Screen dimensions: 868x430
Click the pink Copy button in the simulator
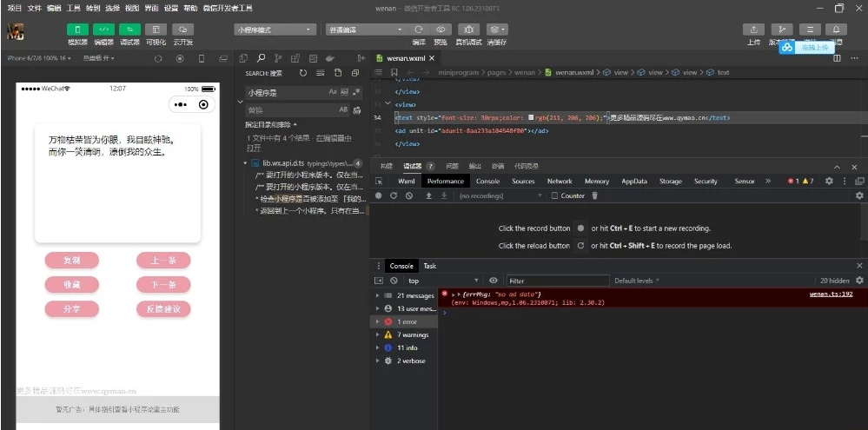[72, 261]
